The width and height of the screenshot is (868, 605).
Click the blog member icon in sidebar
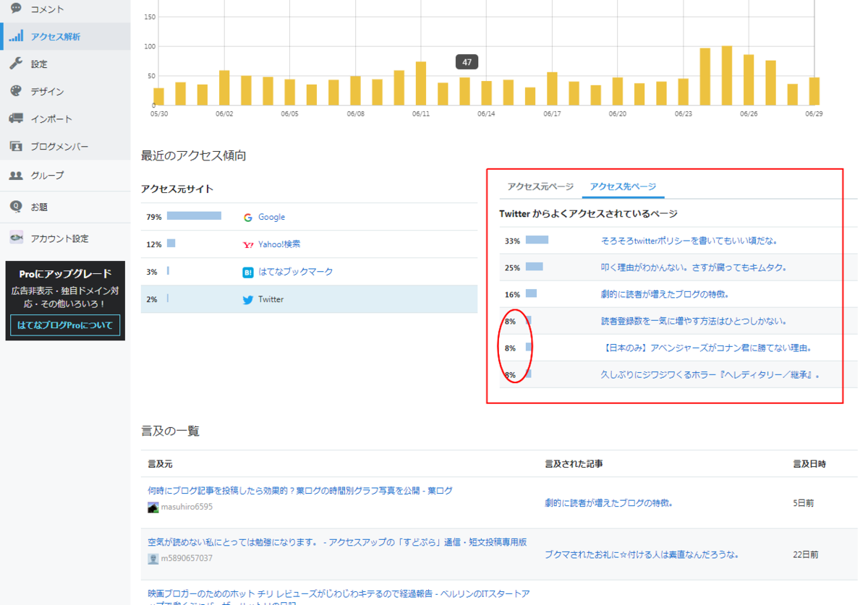(x=16, y=146)
